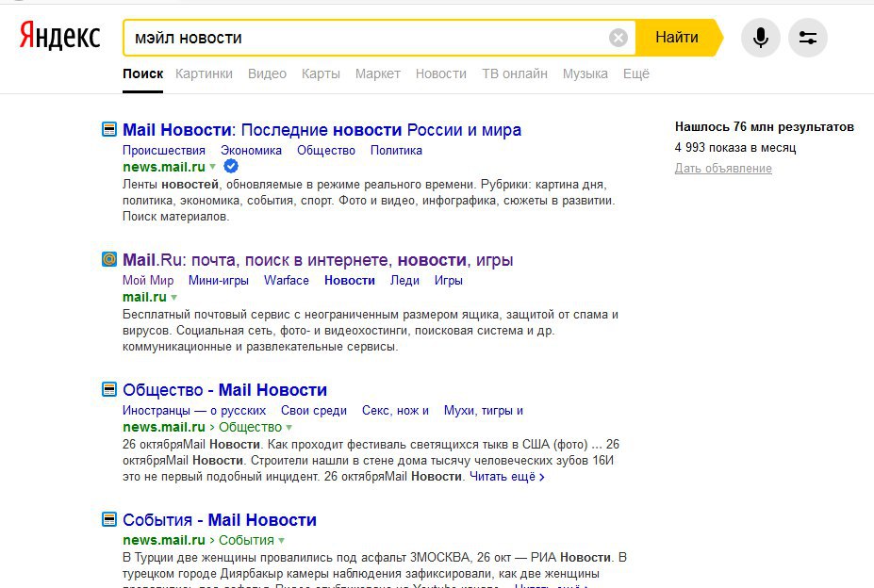The image size is (874, 588).
Task: Expand arrow next to mail.ru URL
Action: click(173, 297)
